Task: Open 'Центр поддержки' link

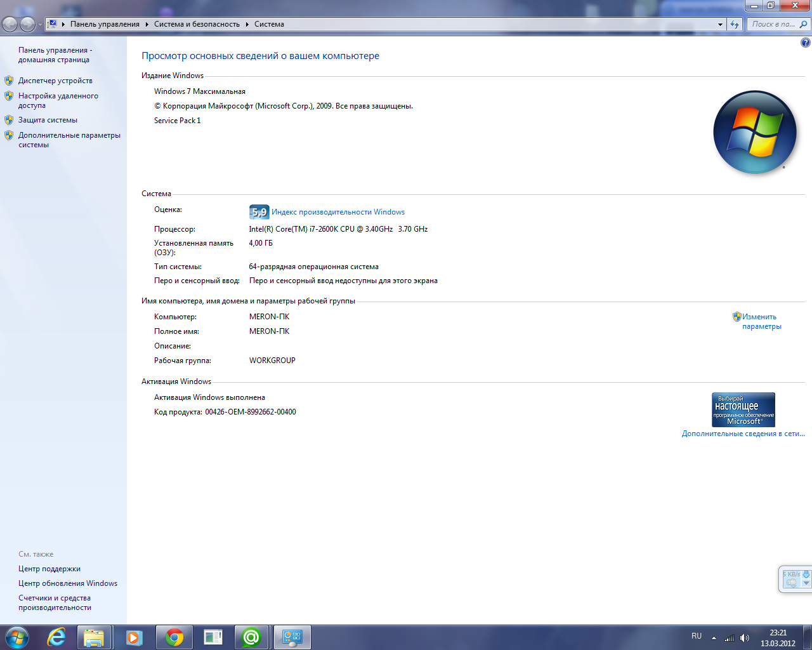Action: click(x=49, y=569)
